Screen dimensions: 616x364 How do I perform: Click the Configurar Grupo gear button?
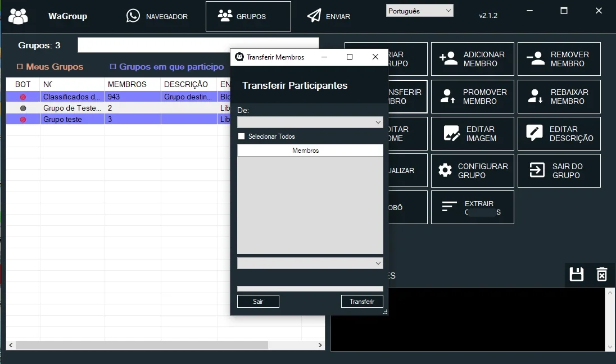click(472, 170)
